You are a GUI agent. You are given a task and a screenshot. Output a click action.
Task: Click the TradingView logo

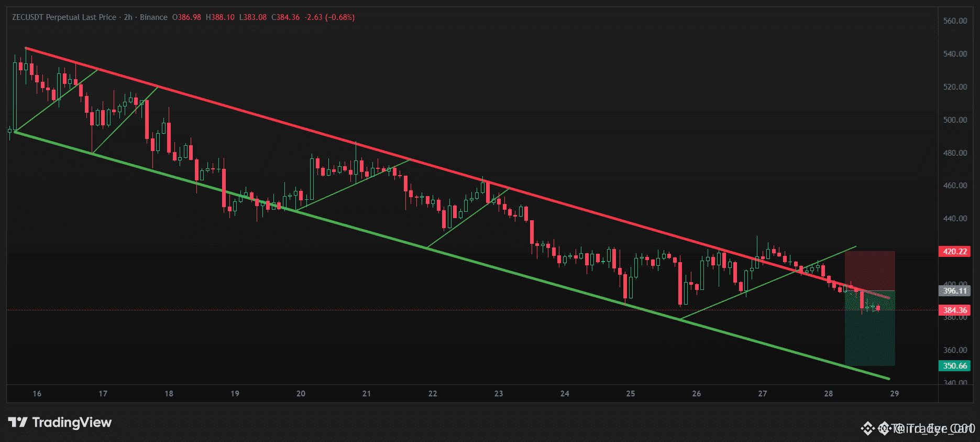60,423
